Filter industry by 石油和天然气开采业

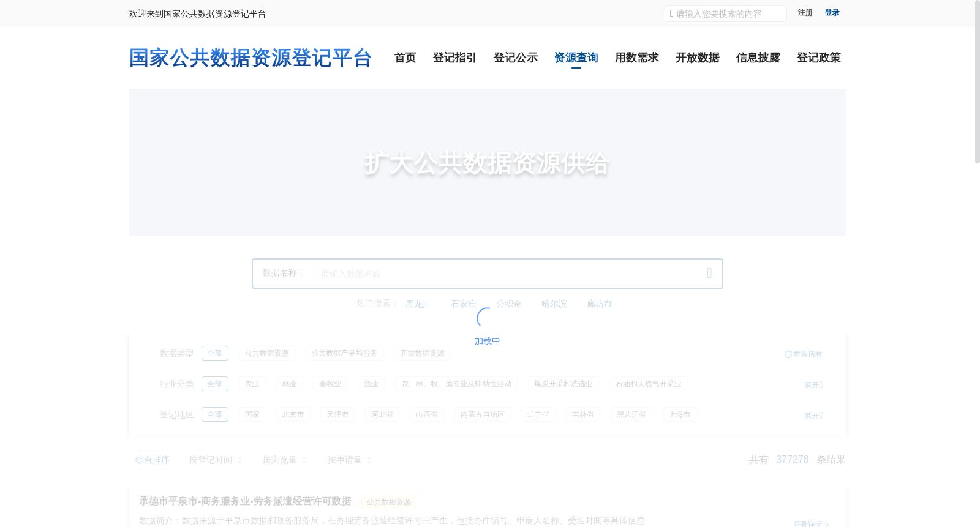point(649,384)
